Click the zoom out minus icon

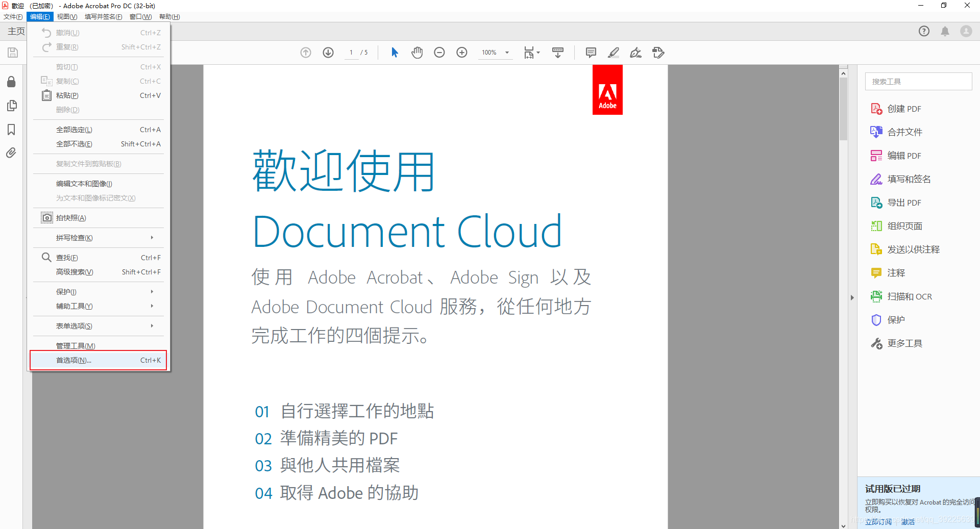pos(439,53)
